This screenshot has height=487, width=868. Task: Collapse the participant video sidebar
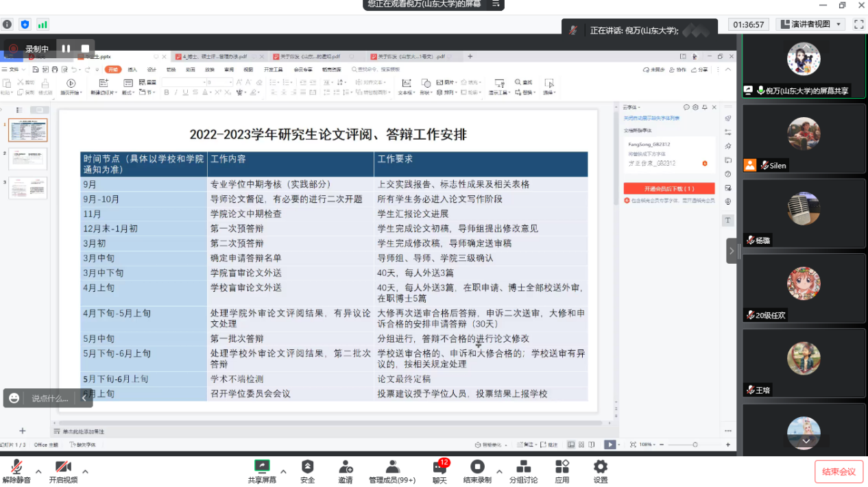[x=732, y=251]
